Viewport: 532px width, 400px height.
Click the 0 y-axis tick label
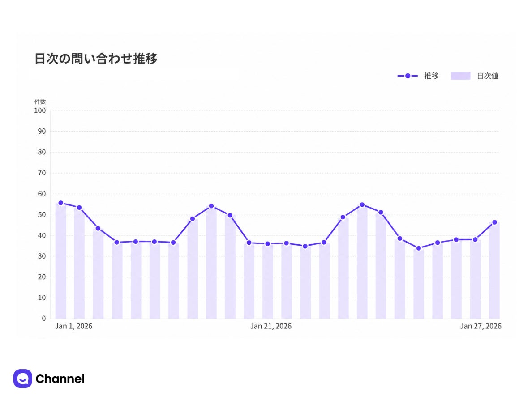(x=44, y=319)
